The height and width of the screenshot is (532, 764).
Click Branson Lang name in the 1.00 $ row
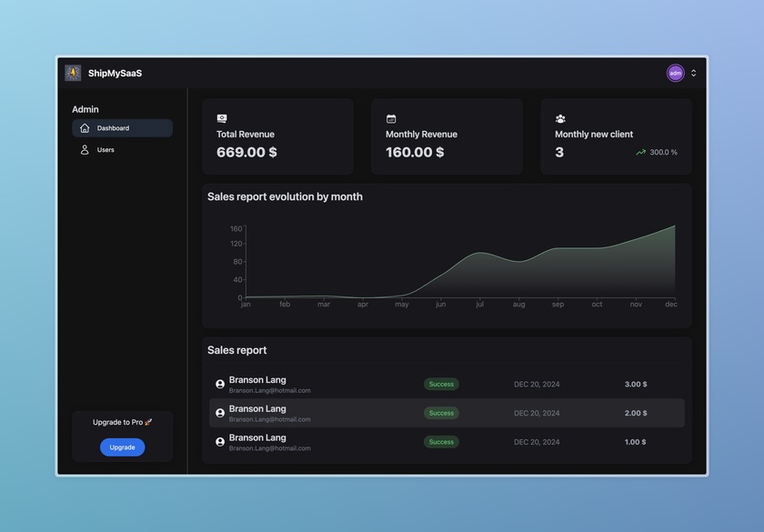tap(257, 437)
